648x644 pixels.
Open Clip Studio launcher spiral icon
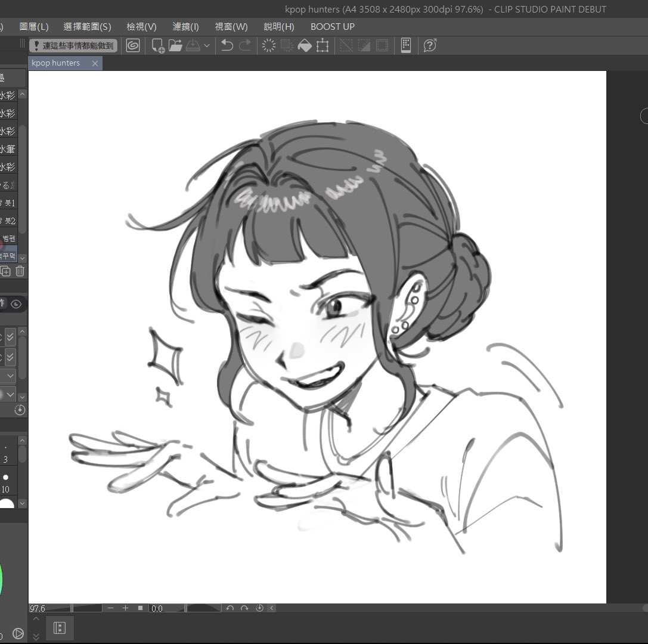click(133, 45)
